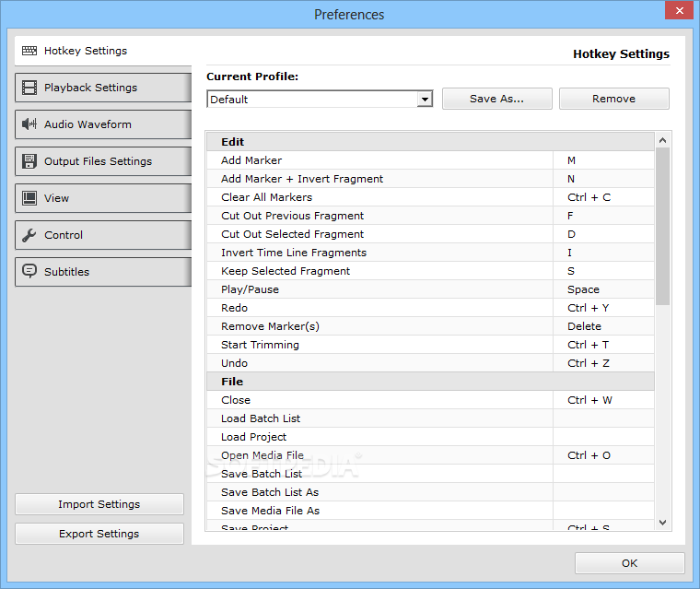Select the Save Batch List row
Image resolution: width=700 pixels, height=589 pixels.
click(430, 474)
